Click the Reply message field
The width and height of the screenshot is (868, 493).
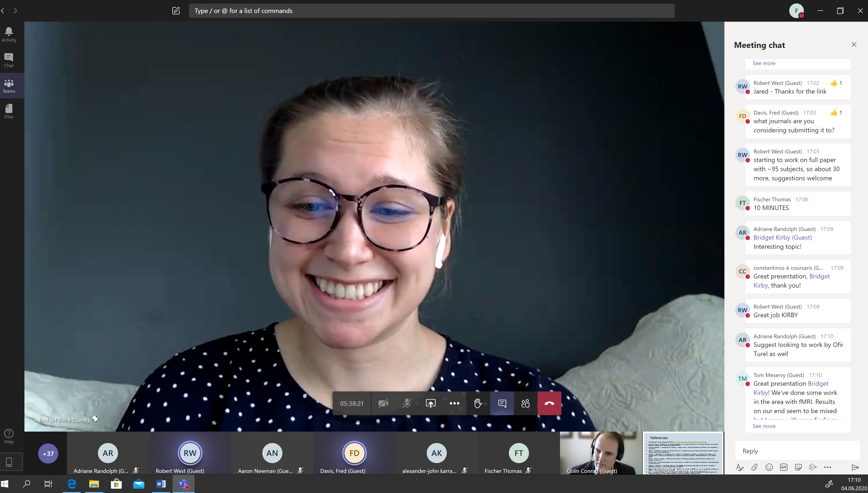click(x=796, y=451)
